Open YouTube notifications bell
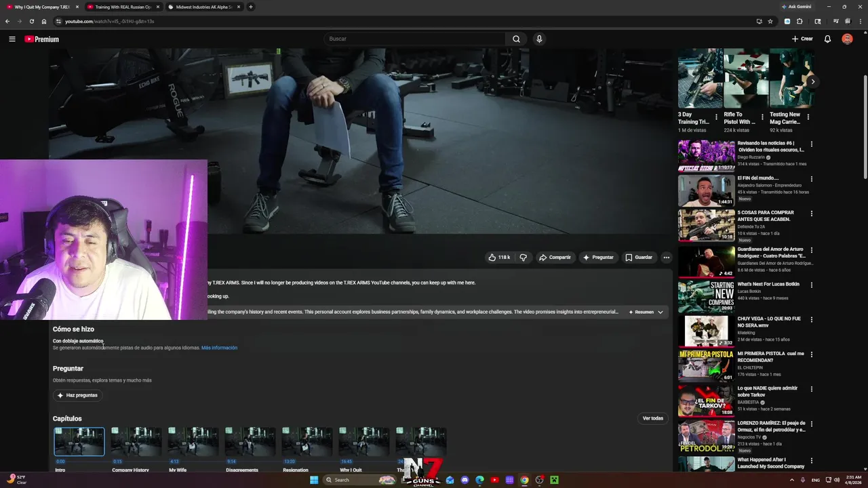 827,39
